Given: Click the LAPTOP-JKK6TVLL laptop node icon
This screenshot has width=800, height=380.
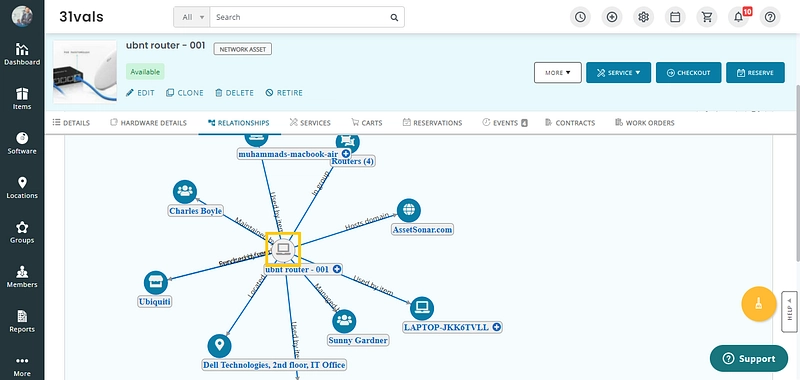Looking at the screenshot, I should coord(422,308).
